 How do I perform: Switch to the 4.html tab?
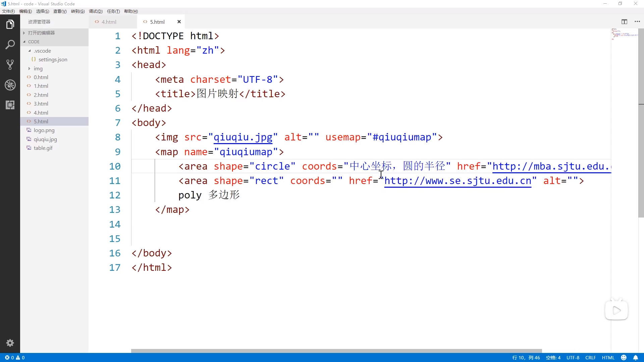pos(109,22)
